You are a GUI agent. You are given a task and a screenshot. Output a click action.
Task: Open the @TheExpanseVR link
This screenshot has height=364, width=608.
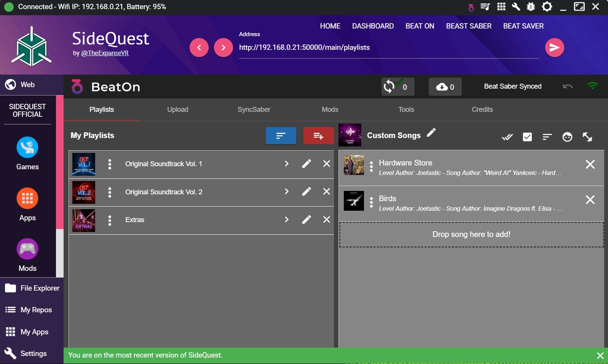pyautogui.click(x=105, y=53)
